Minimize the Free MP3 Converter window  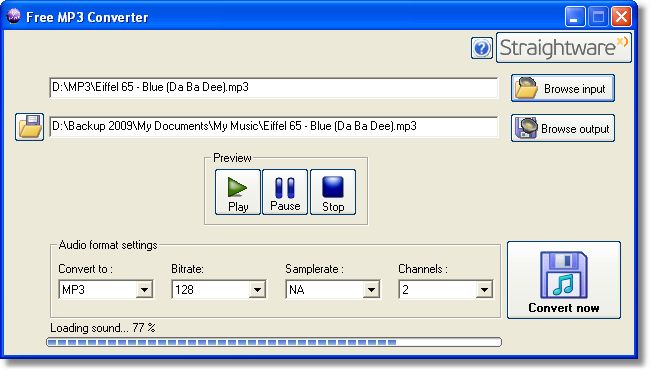click(575, 17)
